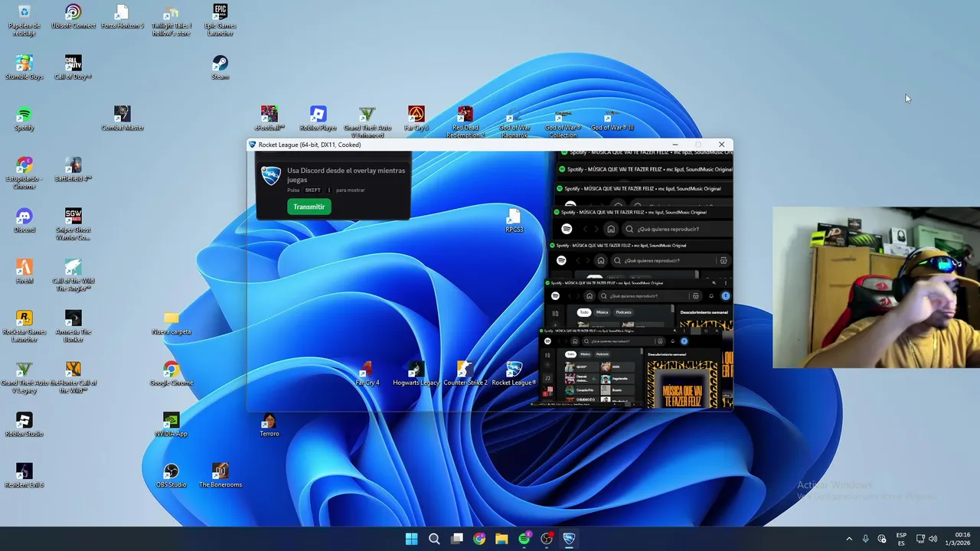Select the Roblox Player desktop shortcut
The height and width of the screenshot is (551, 980).
click(x=318, y=119)
